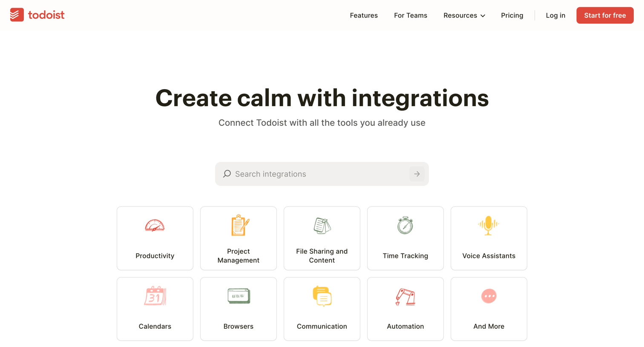Open the Productivity category label
This screenshot has height=347, width=644.
(155, 256)
